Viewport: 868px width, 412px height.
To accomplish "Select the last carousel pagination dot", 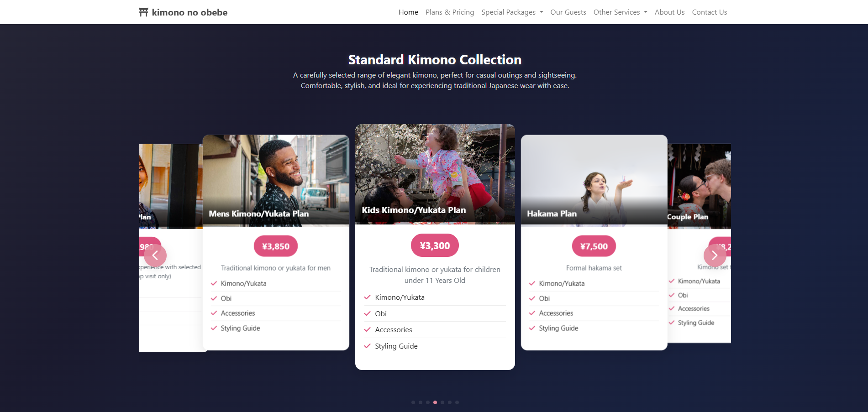I will point(457,402).
